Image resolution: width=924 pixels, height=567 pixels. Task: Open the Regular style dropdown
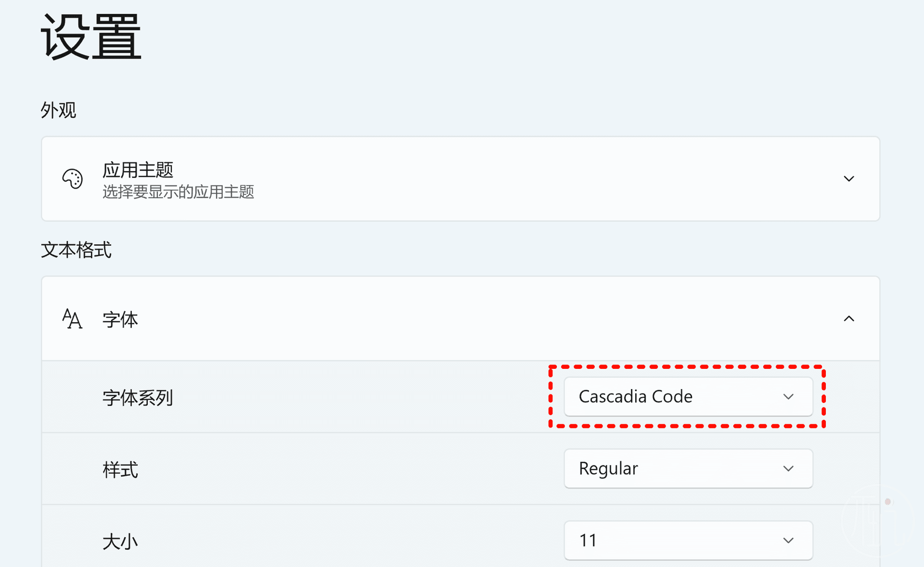pyautogui.click(x=688, y=468)
